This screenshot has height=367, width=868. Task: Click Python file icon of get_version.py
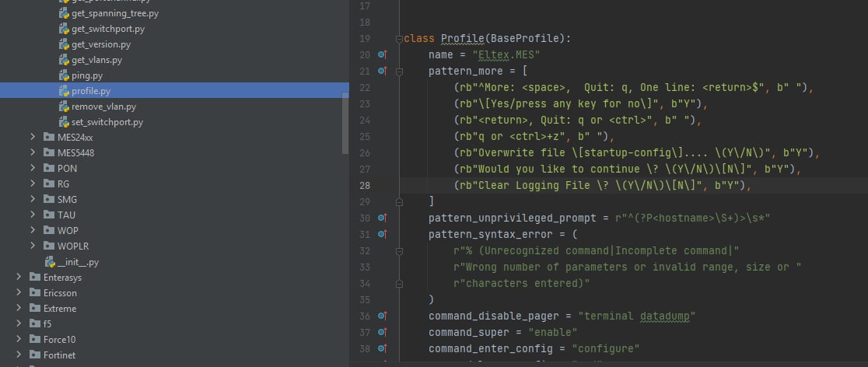pos(64,44)
